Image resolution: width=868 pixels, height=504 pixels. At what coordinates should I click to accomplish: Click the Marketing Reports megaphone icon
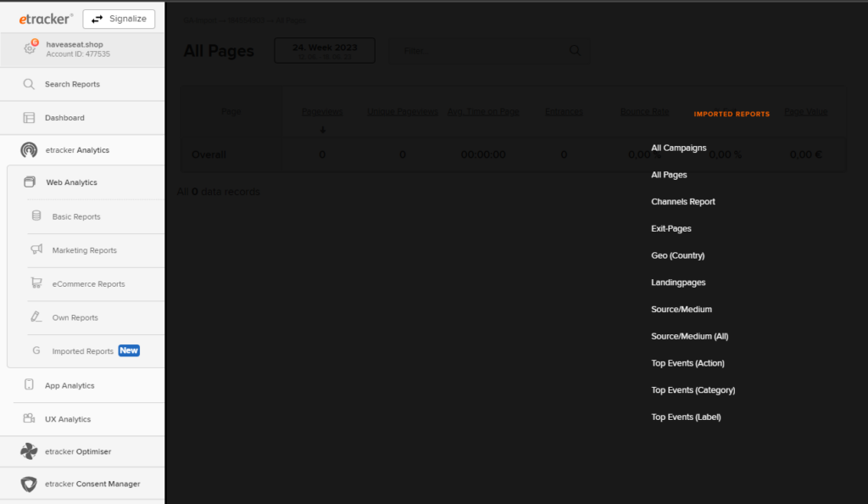click(x=36, y=249)
